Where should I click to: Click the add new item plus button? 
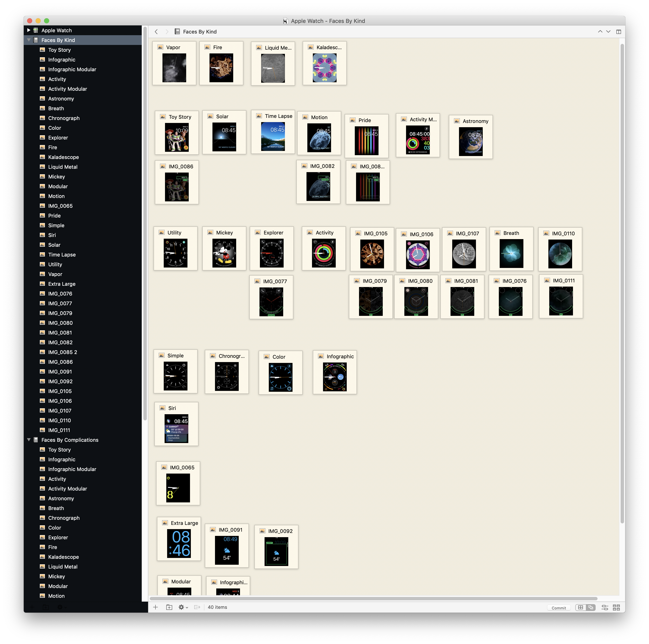[155, 607]
